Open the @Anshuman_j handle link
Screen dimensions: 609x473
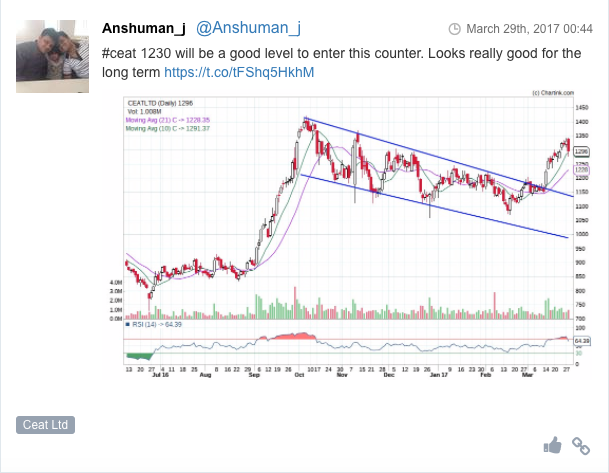(x=248, y=28)
